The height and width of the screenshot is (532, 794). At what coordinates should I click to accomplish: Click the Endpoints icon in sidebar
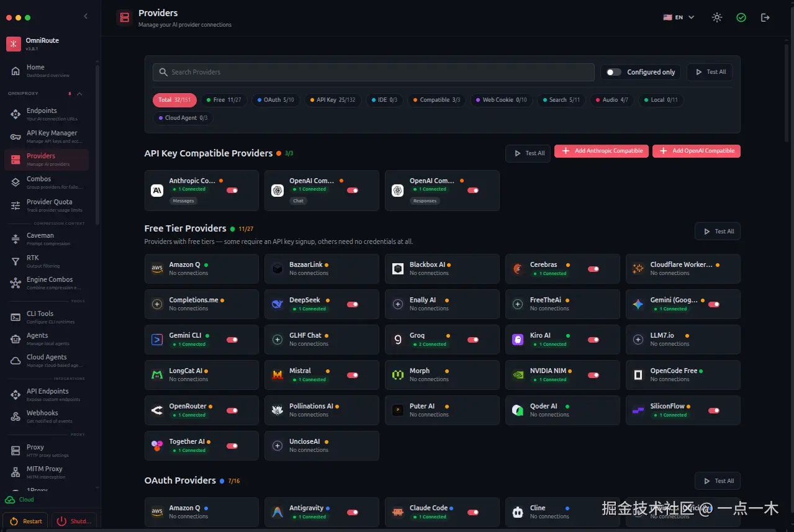[x=16, y=114]
